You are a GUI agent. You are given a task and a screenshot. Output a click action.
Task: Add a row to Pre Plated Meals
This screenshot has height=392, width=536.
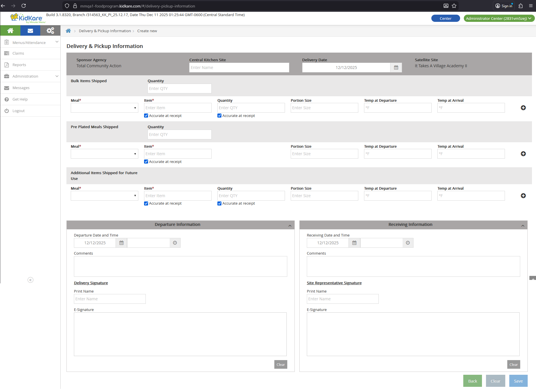coord(523,154)
